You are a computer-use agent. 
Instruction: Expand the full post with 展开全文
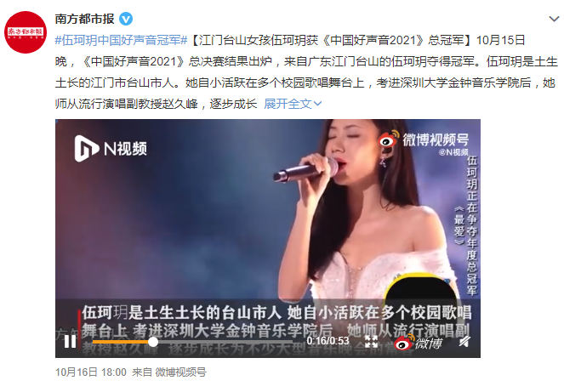click(x=293, y=104)
